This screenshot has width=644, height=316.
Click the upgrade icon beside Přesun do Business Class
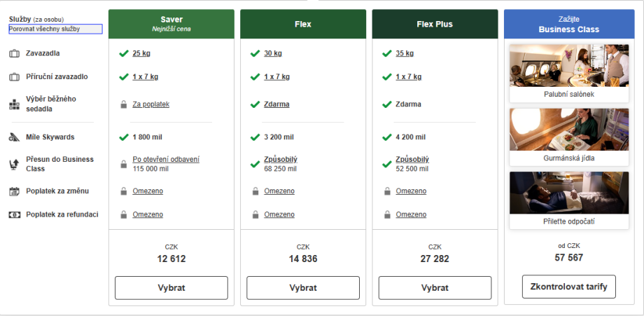click(14, 164)
